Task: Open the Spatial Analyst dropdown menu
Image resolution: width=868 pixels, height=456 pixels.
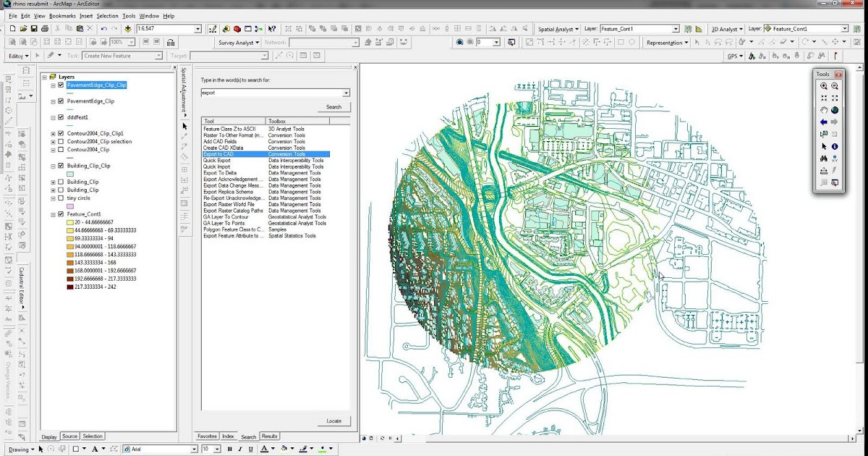Action: pos(559,29)
